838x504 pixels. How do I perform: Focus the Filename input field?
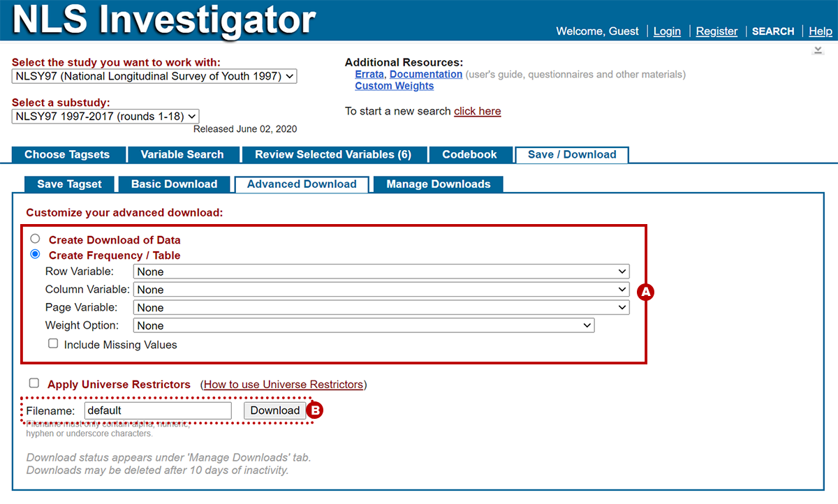pos(158,410)
